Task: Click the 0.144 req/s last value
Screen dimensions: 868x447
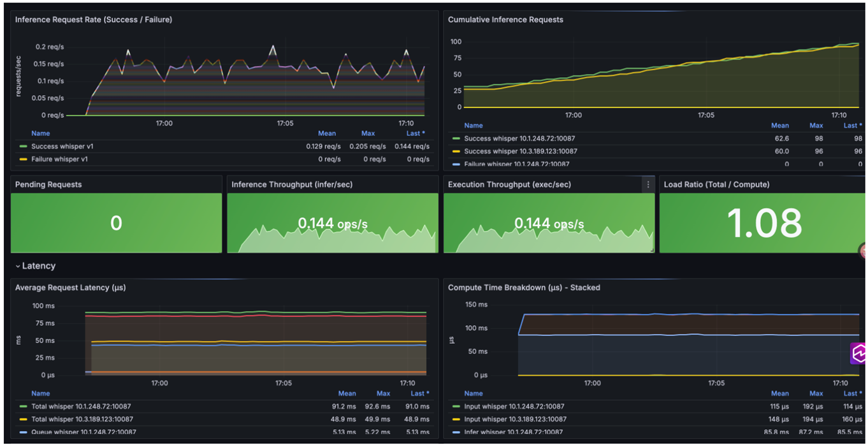Action: [x=412, y=146]
